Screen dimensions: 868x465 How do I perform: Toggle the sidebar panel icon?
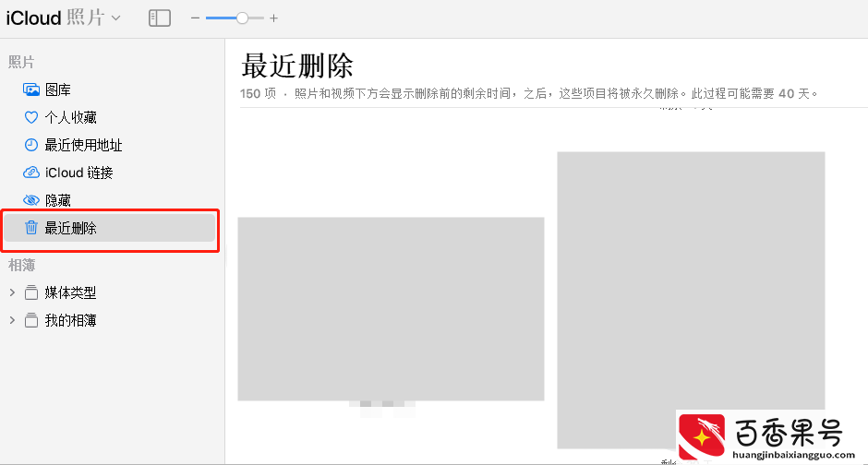pos(160,18)
